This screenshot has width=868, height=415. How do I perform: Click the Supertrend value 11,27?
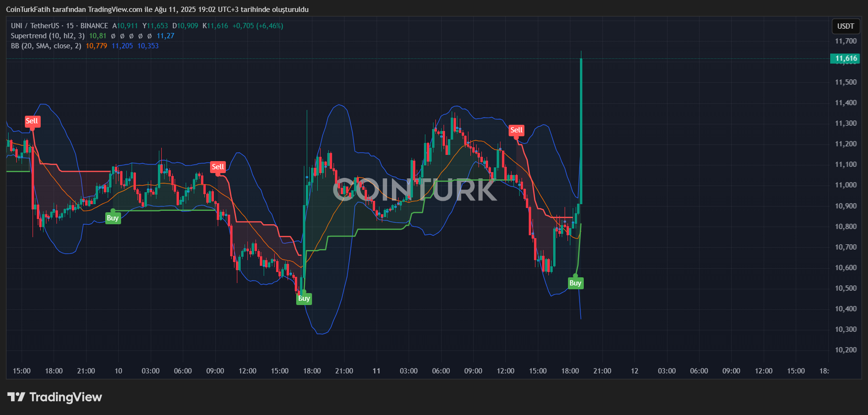coord(166,36)
